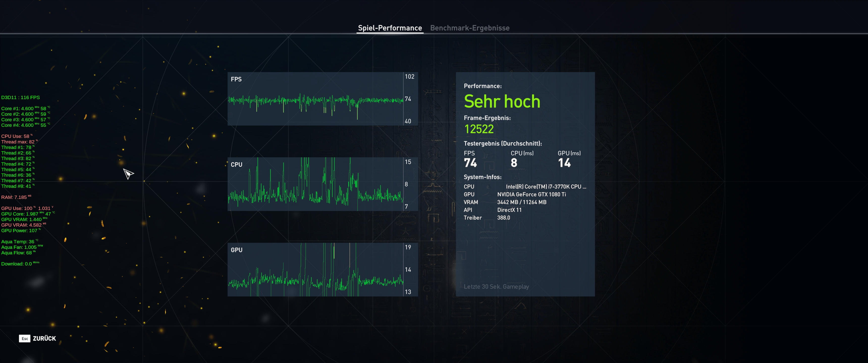Viewport: 868px width, 363px height.
Task: Click the average CPU ms value 8
Action: [x=514, y=163]
